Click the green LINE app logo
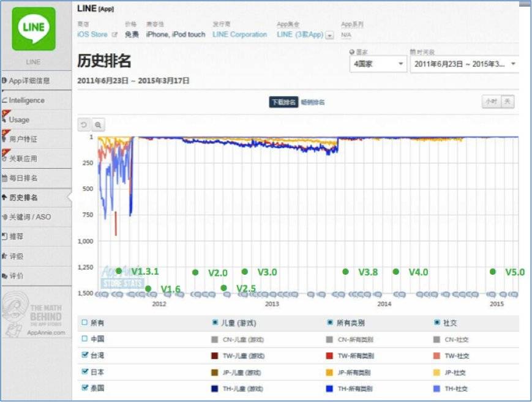Viewport: 532px width, 402px height. tap(34, 29)
